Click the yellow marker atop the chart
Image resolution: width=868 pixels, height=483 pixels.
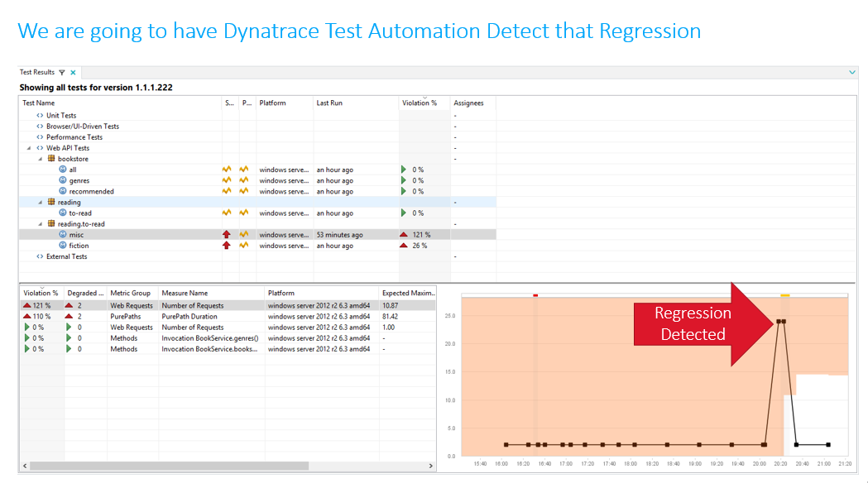click(785, 295)
